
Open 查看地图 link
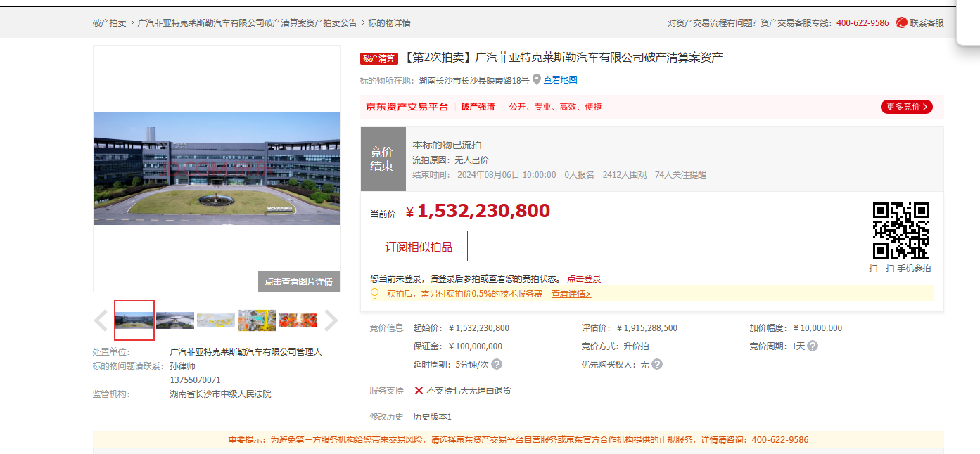(560, 80)
